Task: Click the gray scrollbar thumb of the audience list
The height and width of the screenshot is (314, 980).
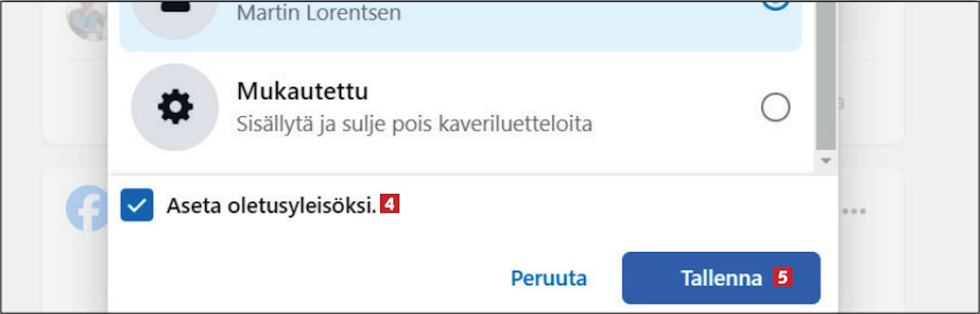Action: (x=826, y=76)
